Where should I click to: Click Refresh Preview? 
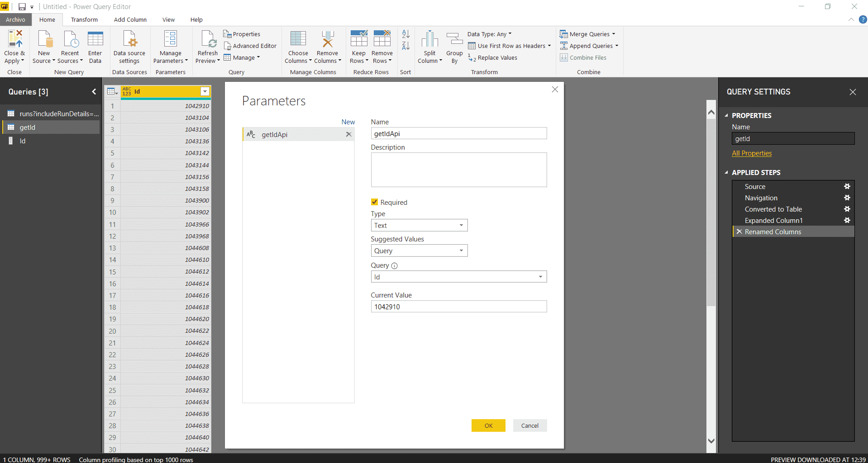[x=207, y=46]
